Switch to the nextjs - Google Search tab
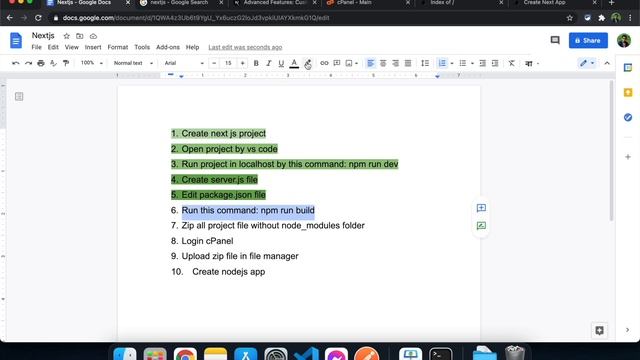This screenshot has height=360, width=640. coord(181,3)
